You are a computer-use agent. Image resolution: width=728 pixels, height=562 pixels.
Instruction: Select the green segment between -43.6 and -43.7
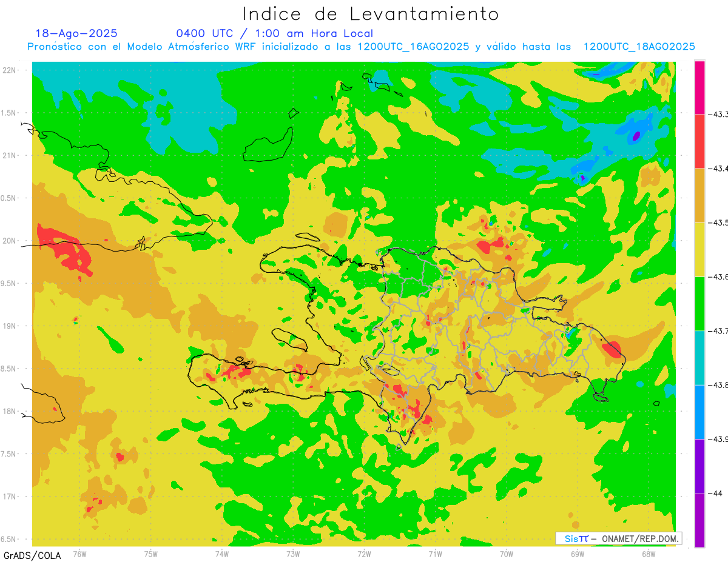(x=699, y=303)
